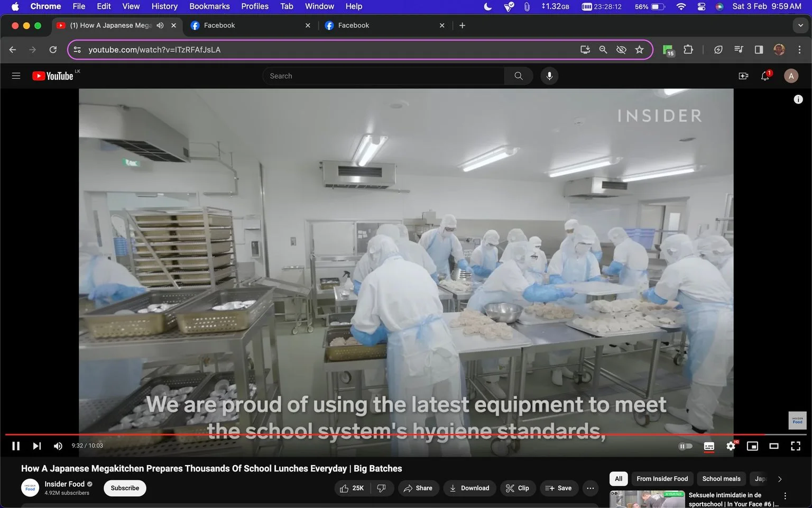Click the YouTube create video icon

click(743, 76)
